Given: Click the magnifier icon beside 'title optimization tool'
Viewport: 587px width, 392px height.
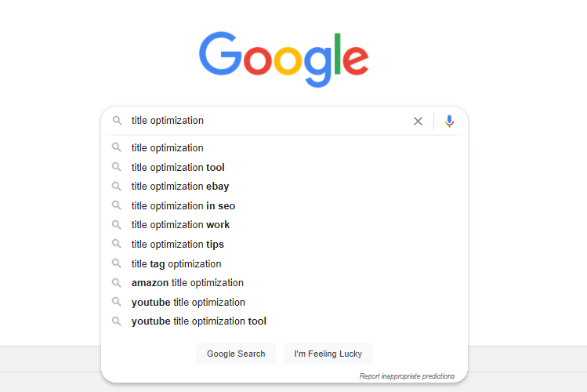Looking at the screenshot, I should [117, 167].
